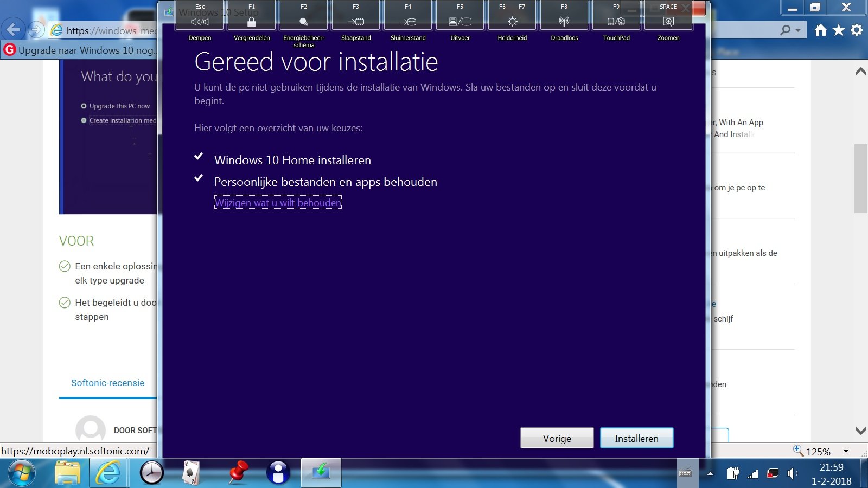Click the browser scrollbar down arrow
This screenshot has width=868, height=488.
tap(861, 431)
